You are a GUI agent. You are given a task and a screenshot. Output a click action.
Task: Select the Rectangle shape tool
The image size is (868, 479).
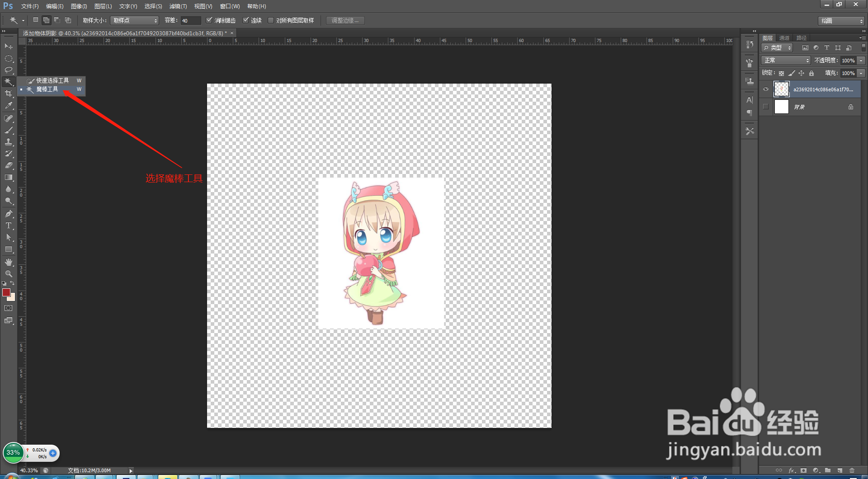9,249
